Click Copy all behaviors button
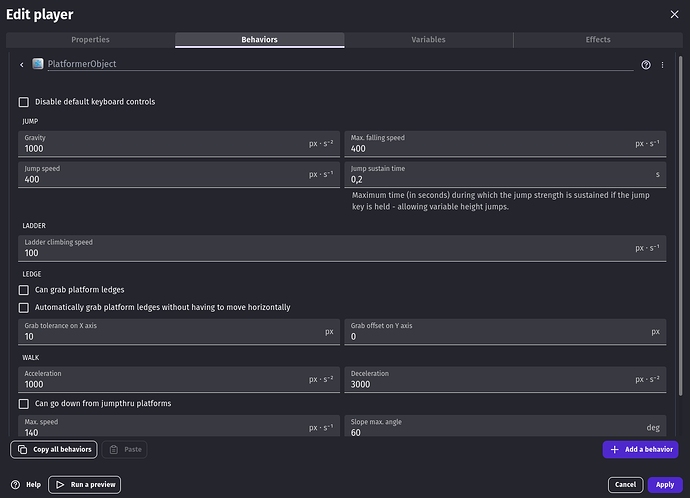This screenshot has height=498, width=690. coord(54,450)
